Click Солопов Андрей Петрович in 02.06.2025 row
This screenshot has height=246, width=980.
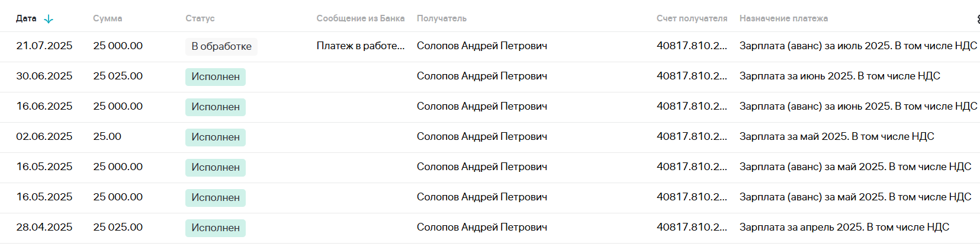(482, 136)
